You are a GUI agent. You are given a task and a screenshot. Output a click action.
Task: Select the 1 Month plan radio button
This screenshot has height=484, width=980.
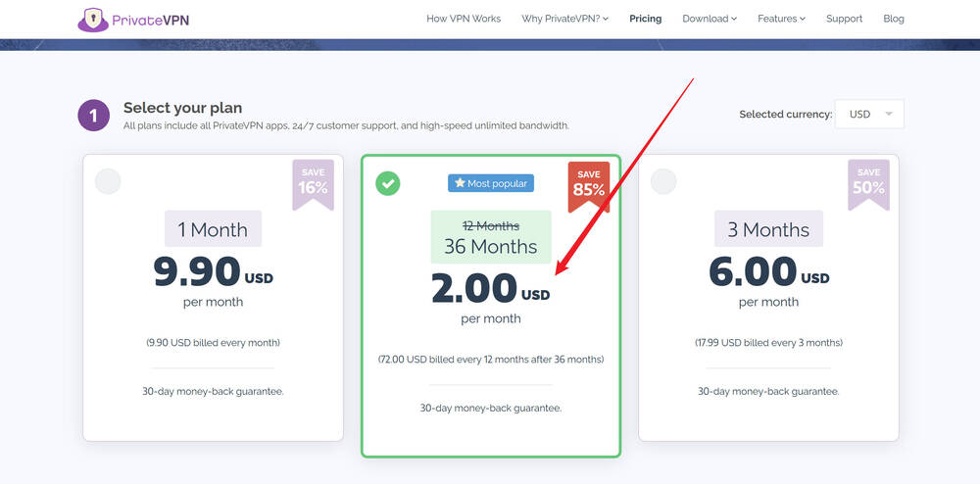pos(108,181)
